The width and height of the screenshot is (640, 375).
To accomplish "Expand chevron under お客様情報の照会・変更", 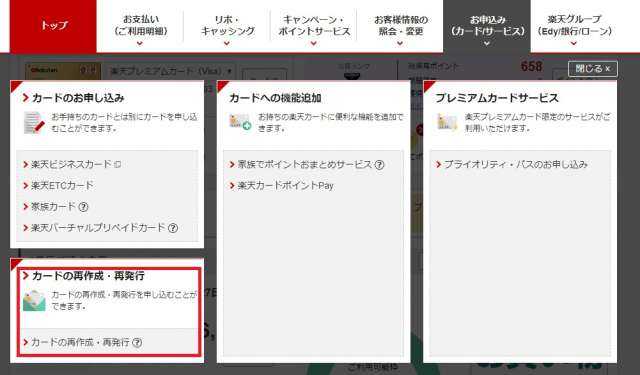I will coord(400,43).
